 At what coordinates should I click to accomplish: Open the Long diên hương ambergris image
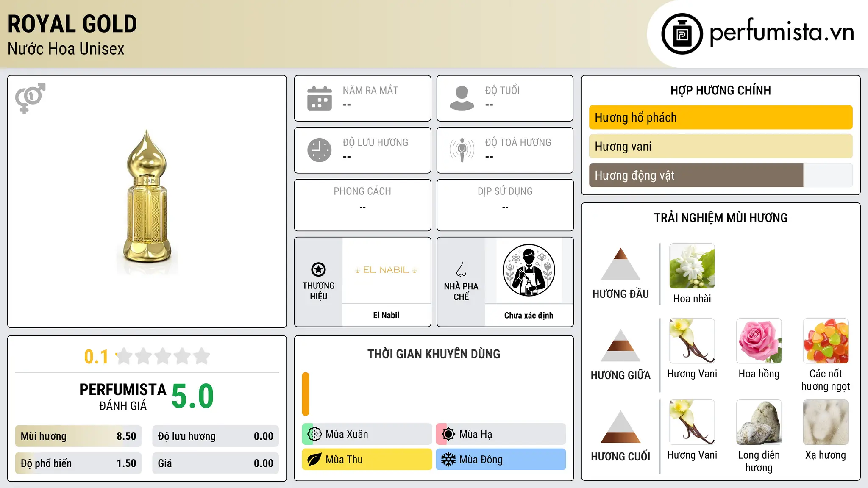pos(759,422)
